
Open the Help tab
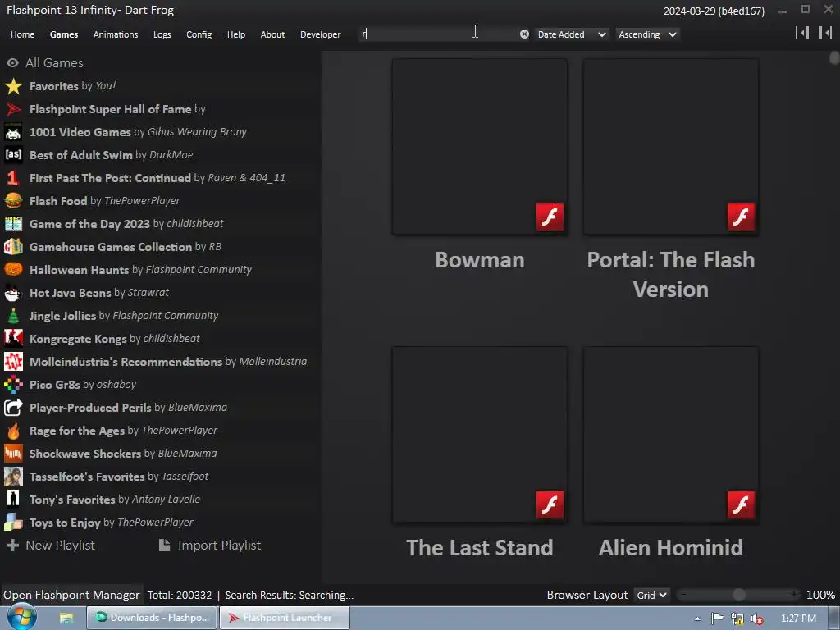point(236,34)
